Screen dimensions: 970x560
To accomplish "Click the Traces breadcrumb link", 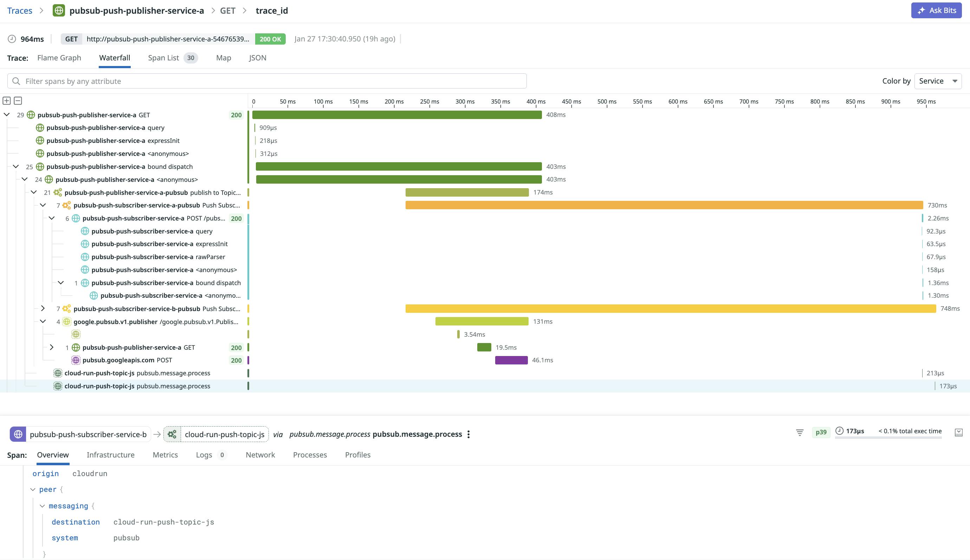I will tap(19, 11).
